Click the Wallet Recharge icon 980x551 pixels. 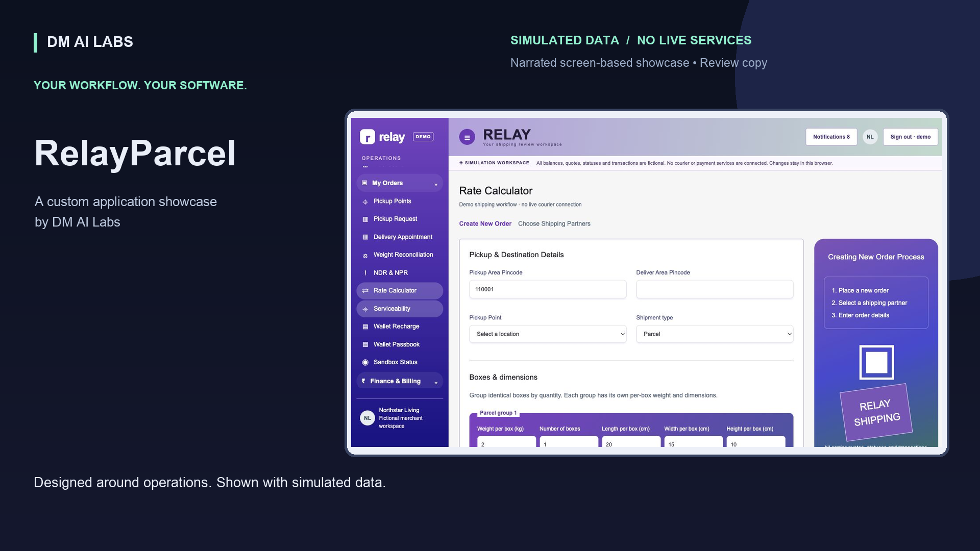[365, 327]
